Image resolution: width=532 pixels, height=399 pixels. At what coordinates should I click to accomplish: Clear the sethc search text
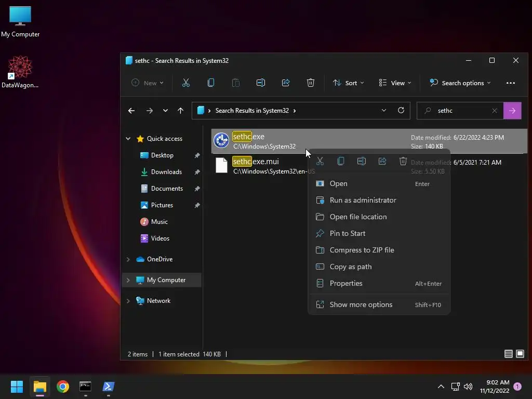pos(495,111)
